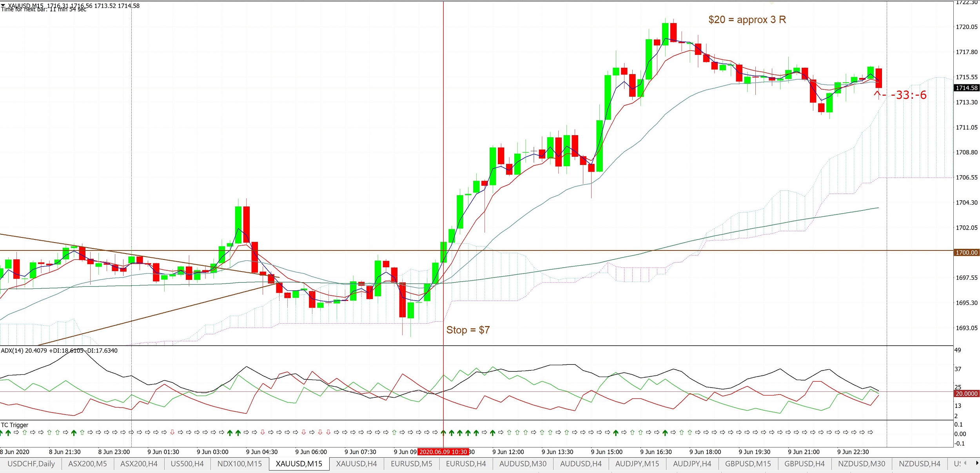This screenshot has height=473, width=980.
Task: Click the '8 Jun 21:30' time axis label
Action: pos(65,452)
